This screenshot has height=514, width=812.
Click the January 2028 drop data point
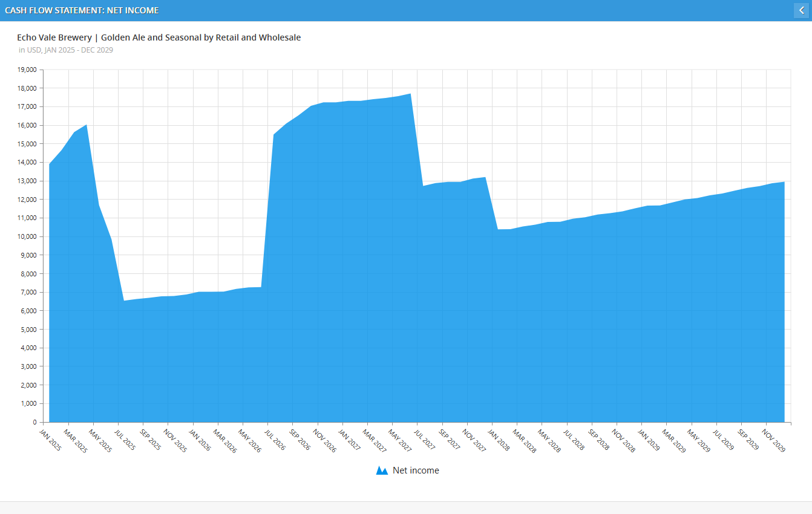point(499,229)
